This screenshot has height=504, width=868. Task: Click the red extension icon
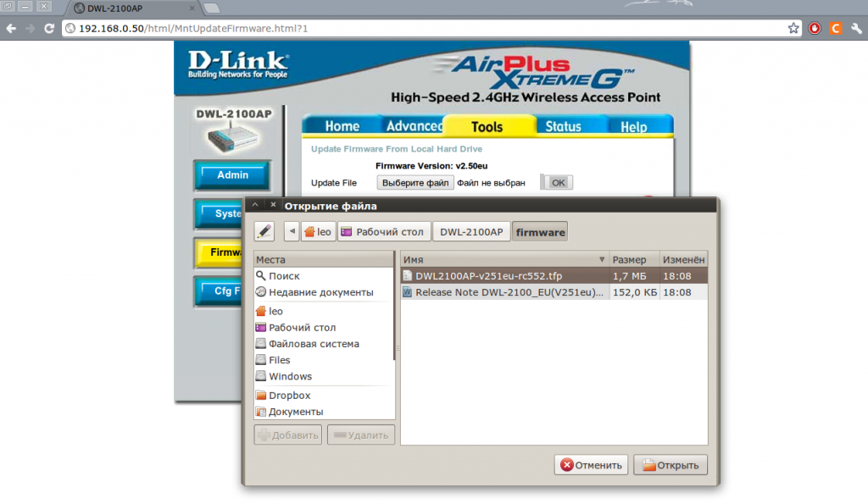coord(815,28)
